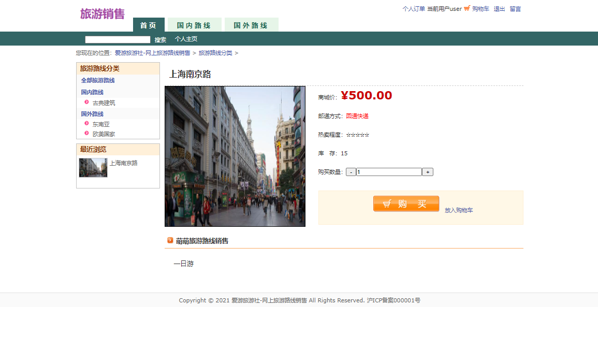Switch to the 国外路线 tab
The width and height of the screenshot is (598, 364).
click(251, 25)
